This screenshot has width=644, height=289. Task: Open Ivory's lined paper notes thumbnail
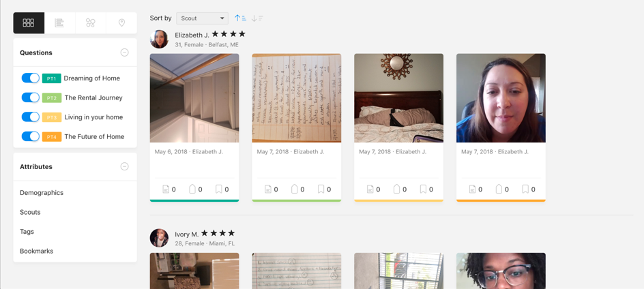pyautogui.click(x=297, y=271)
